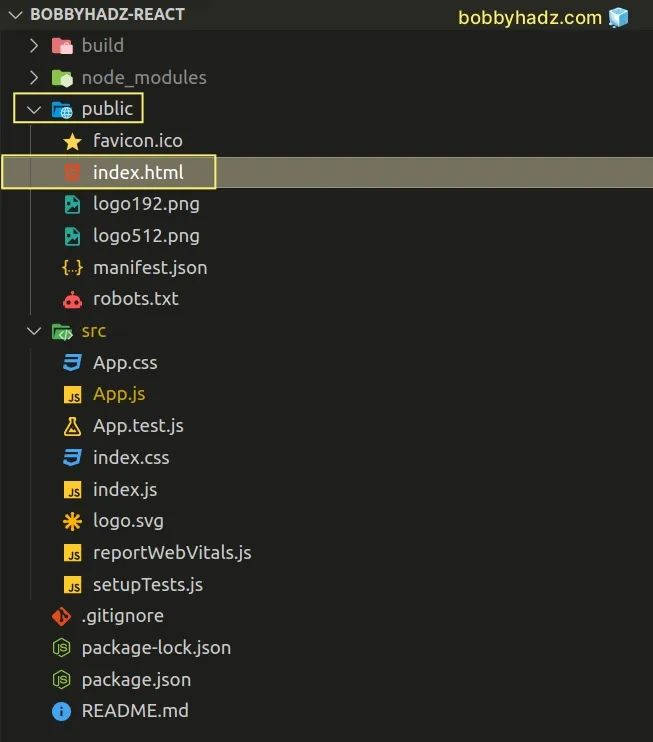Open the App.test.js file
The image size is (653, 742).
[138, 426]
